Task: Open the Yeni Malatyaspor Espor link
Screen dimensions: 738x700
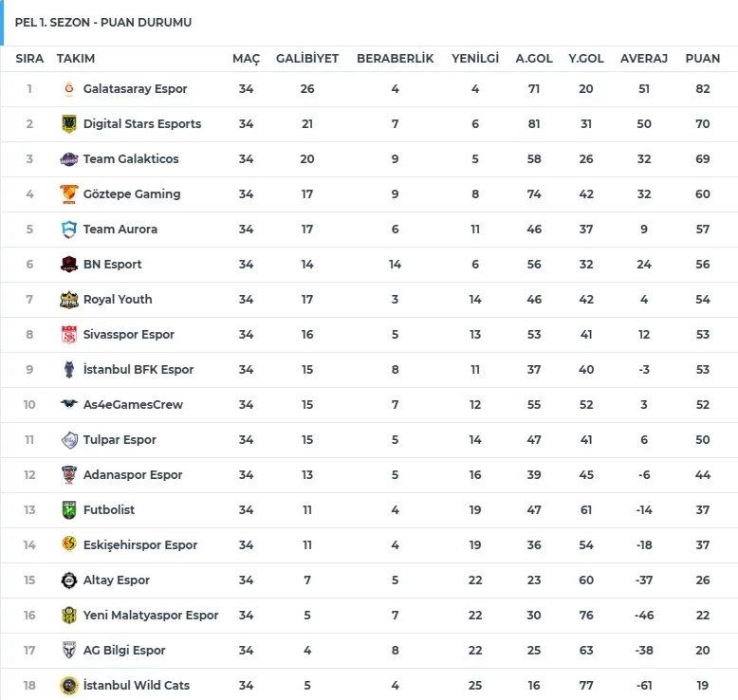Action: (151, 616)
